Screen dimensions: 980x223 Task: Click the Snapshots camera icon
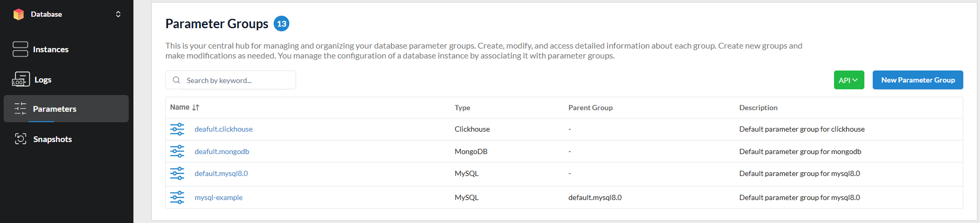pyautogui.click(x=20, y=139)
